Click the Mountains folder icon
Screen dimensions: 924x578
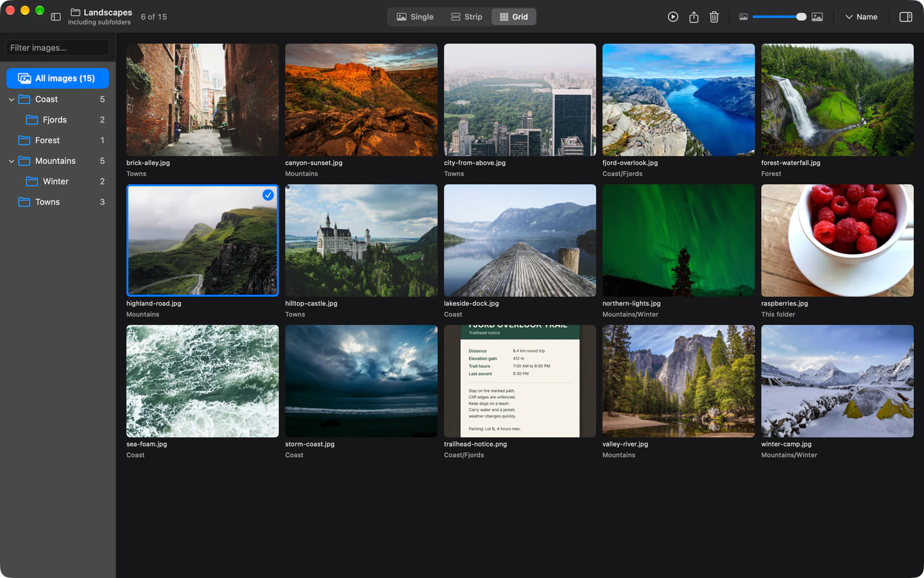pyautogui.click(x=24, y=161)
